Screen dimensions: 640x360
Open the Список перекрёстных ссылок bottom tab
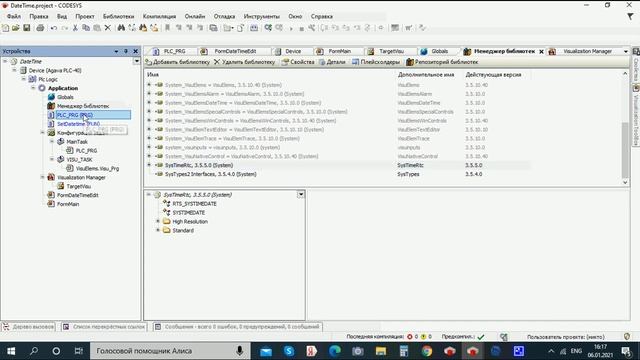(x=104, y=327)
